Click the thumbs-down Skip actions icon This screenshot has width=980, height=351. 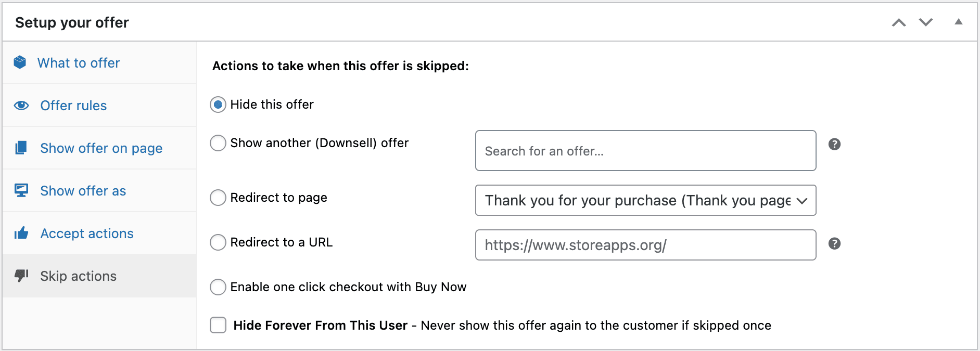click(x=21, y=276)
